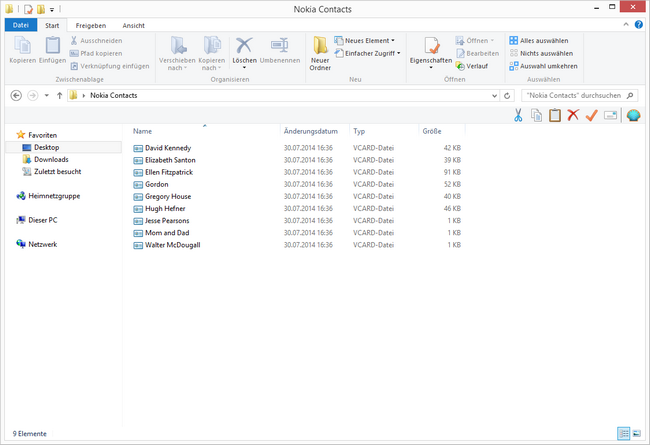Viewport: 650px width, 445px height.
Task: Sort by the Größe column header
Action: [442, 131]
